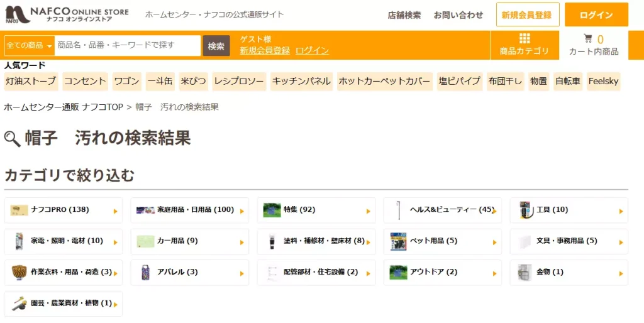This screenshot has width=644, height=323.
Task: Expand the ナフコPRO category arrow
Action: click(115, 211)
